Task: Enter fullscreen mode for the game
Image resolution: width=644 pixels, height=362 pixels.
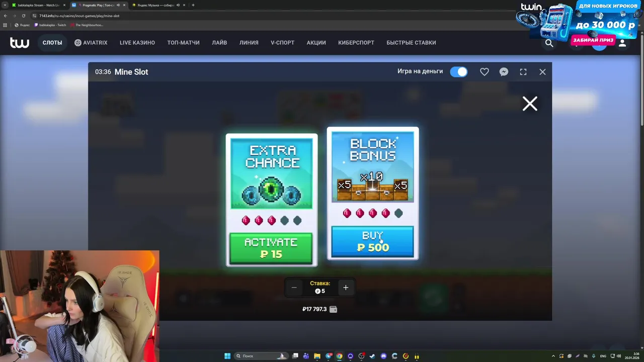Action: 523,72
